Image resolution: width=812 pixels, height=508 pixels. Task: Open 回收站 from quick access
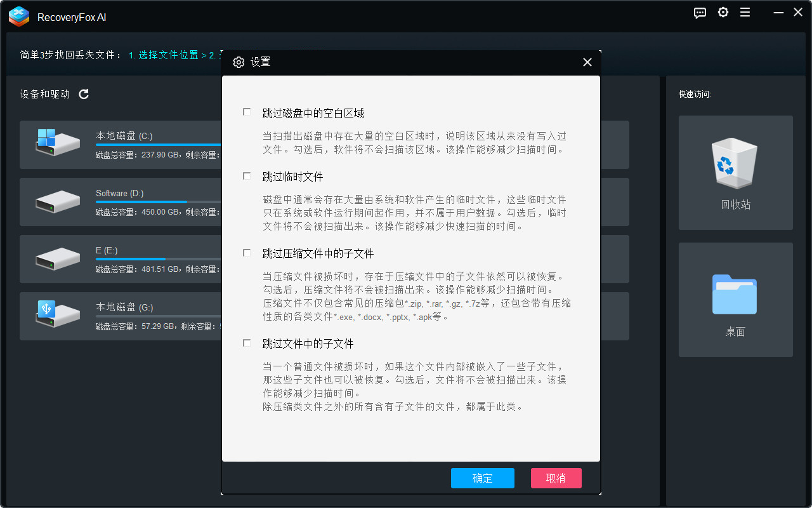(735, 172)
